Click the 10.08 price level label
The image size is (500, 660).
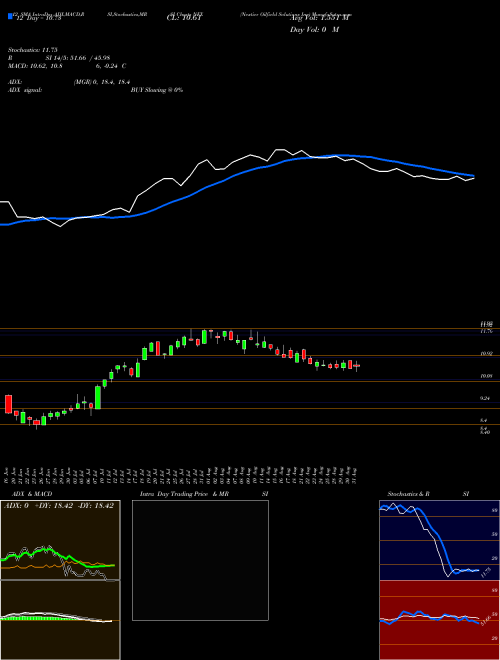pyautogui.click(x=487, y=376)
